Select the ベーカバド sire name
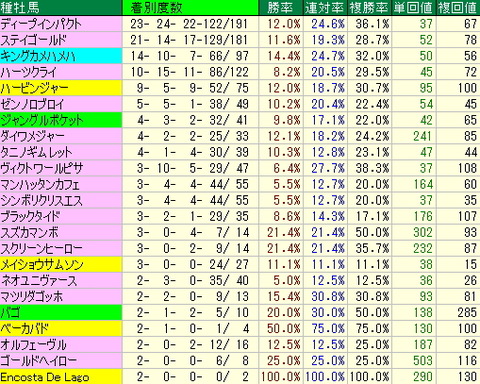 click(25, 328)
